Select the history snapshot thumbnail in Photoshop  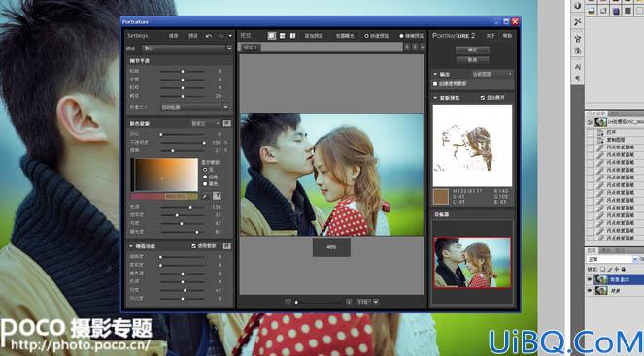pos(601,122)
